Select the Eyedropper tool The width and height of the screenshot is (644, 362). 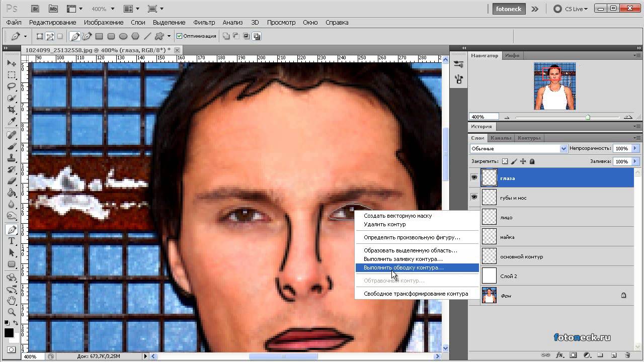[x=11, y=121]
